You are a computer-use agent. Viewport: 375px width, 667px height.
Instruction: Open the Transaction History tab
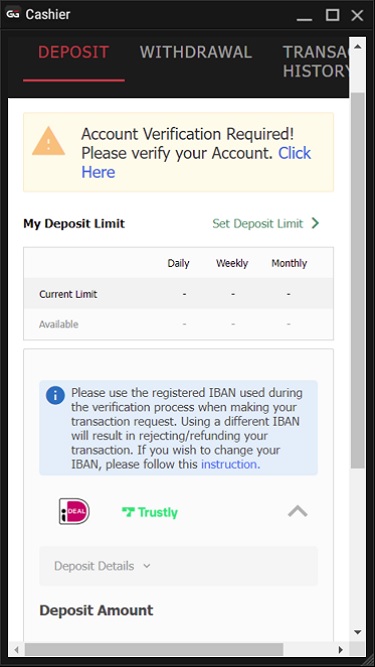(x=316, y=61)
